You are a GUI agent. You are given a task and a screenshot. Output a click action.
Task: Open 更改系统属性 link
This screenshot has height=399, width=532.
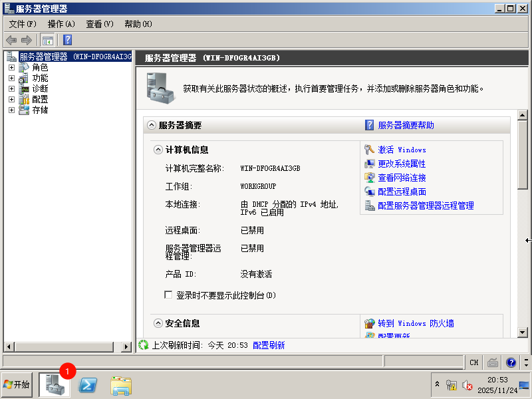point(402,164)
